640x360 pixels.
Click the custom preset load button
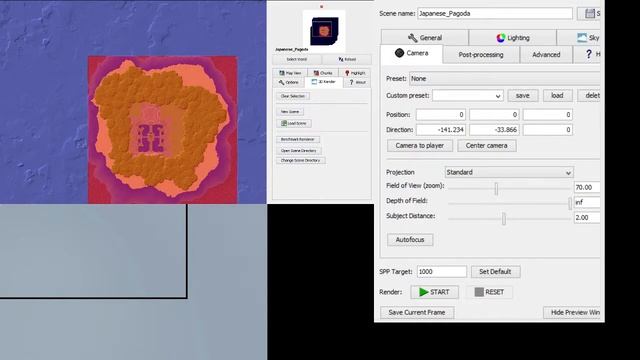point(557,96)
